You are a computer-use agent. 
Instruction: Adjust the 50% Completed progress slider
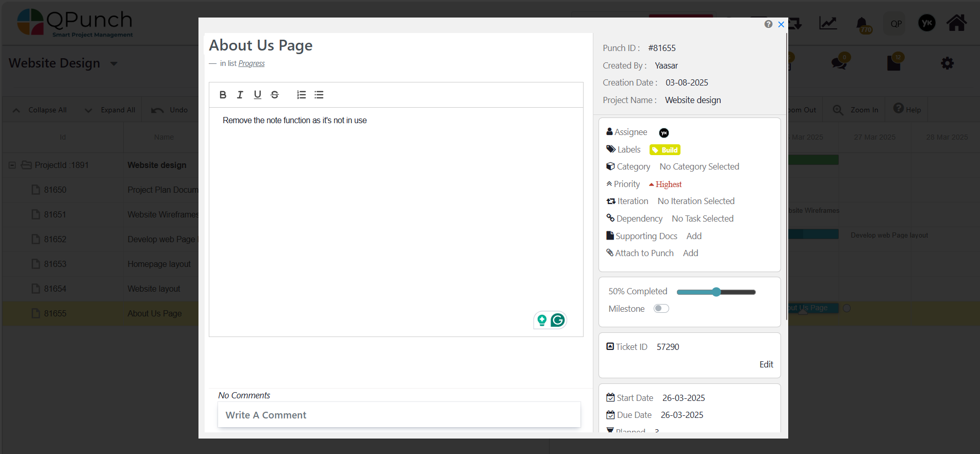point(716,292)
